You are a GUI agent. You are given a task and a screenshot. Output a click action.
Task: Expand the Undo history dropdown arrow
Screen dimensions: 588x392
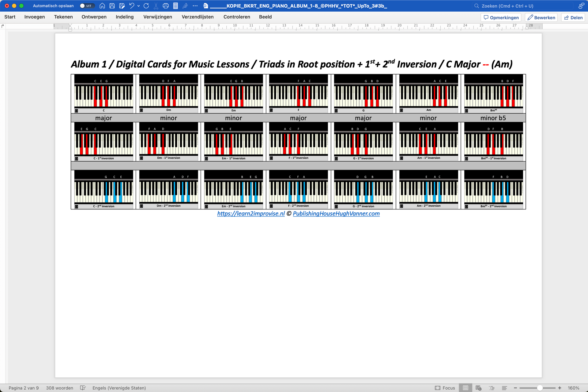point(138,6)
